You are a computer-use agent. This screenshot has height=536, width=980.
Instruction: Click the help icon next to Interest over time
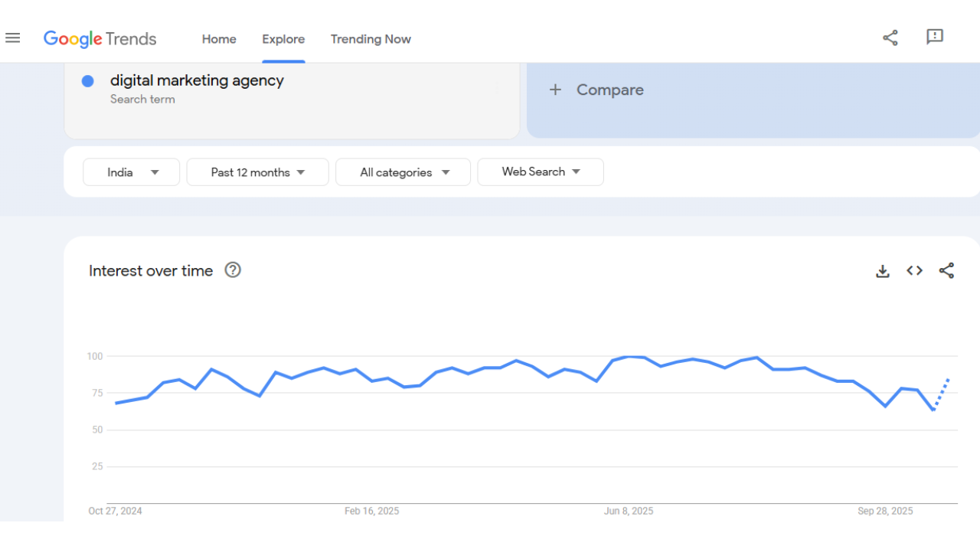click(233, 270)
